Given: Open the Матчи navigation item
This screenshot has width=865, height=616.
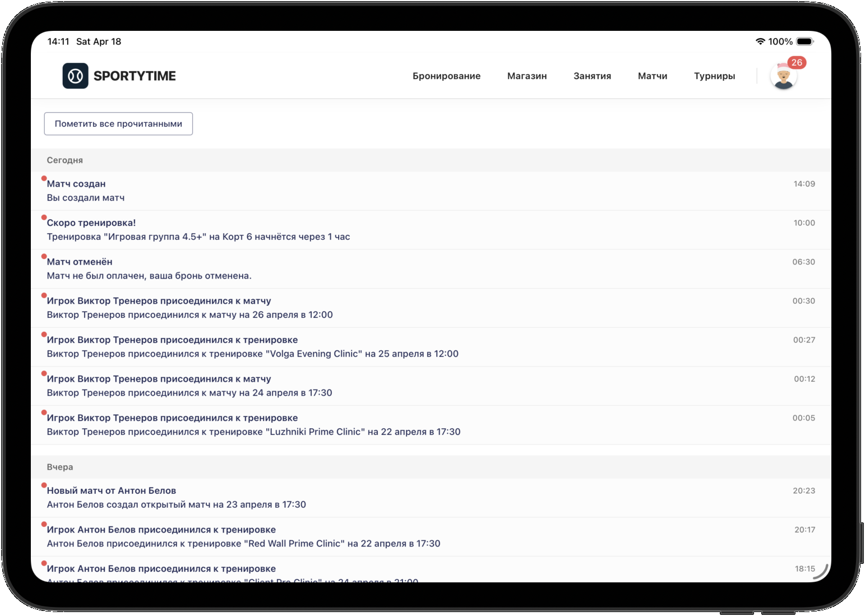Looking at the screenshot, I should point(652,76).
